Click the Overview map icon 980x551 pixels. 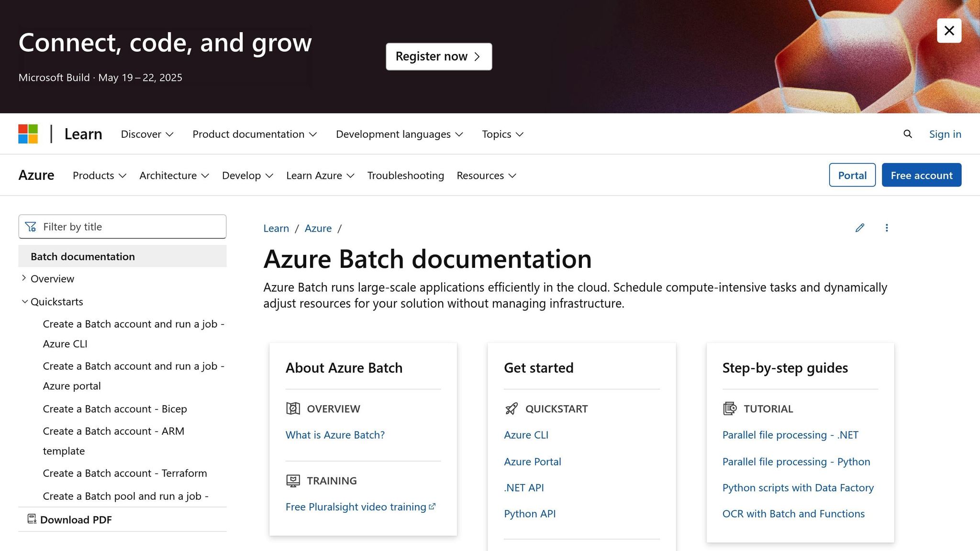click(x=293, y=408)
